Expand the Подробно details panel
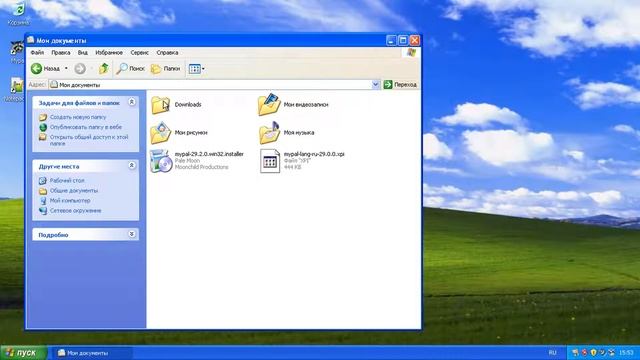This screenshot has width=640, height=360. (x=132, y=234)
